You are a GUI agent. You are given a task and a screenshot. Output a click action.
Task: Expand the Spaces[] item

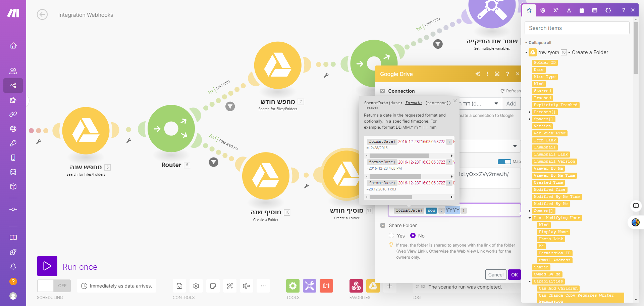point(530,119)
